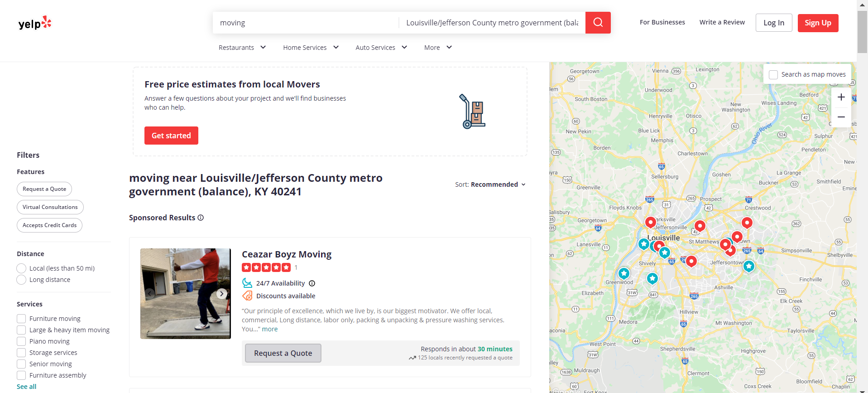Open the Ceazar Boyz Moving photo
This screenshot has height=393, width=868.
pyautogui.click(x=186, y=294)
